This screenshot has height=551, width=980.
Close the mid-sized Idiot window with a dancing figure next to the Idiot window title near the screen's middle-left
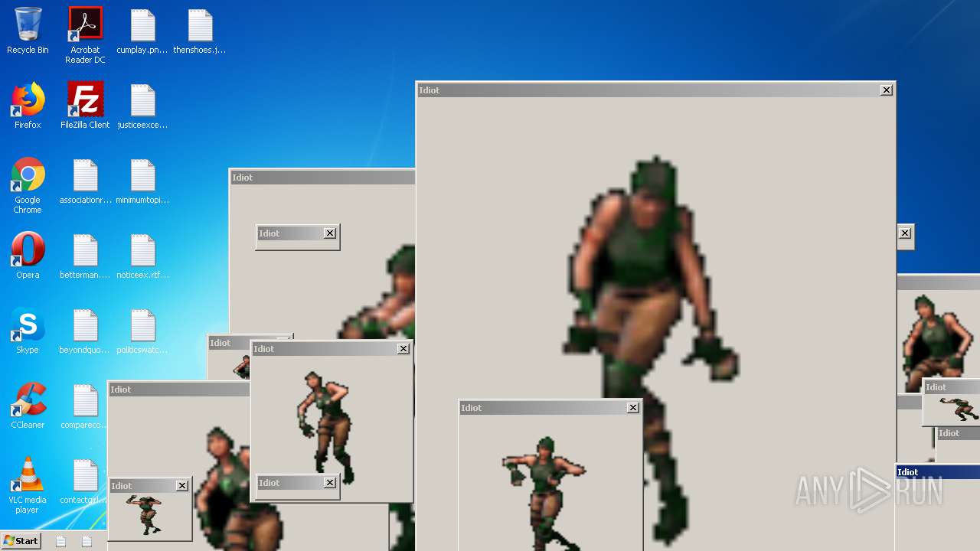[x=403, y=349]
